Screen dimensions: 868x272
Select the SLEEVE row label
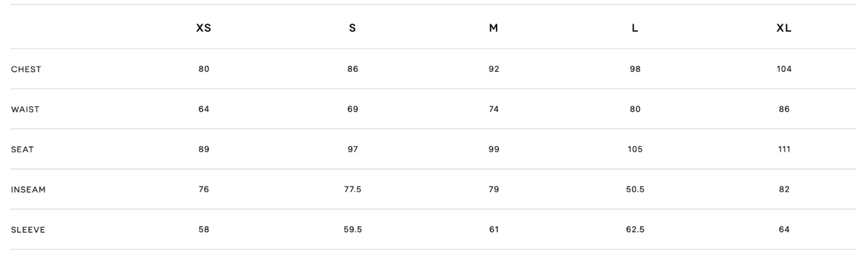point(28,230)
